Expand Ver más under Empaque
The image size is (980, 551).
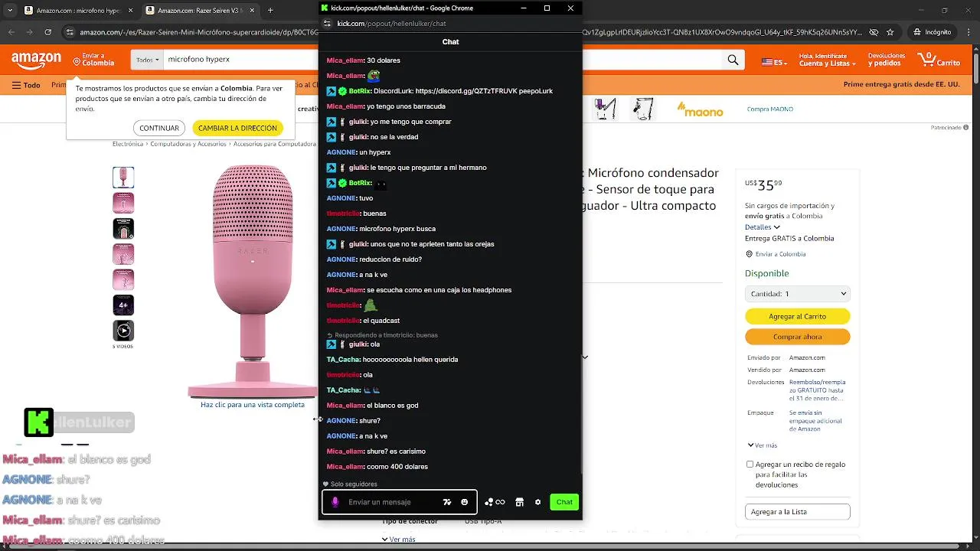click(x=763, y=445)
